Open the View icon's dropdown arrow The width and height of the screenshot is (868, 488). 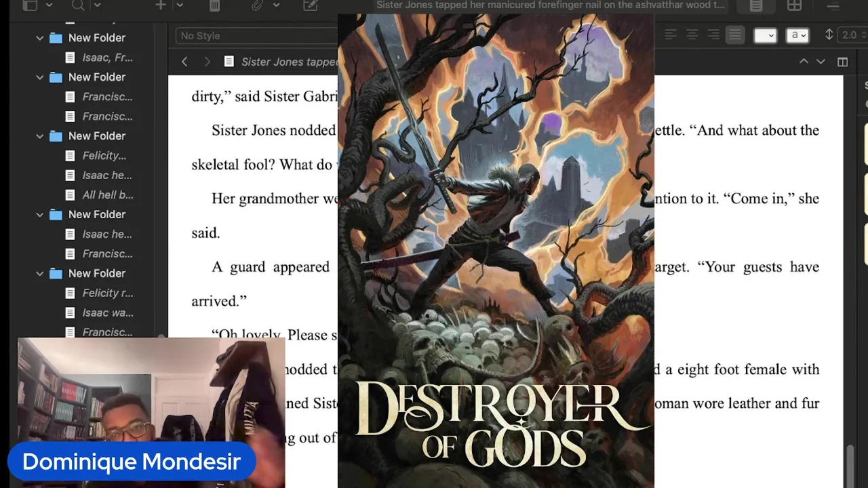(x=49, y=5)
